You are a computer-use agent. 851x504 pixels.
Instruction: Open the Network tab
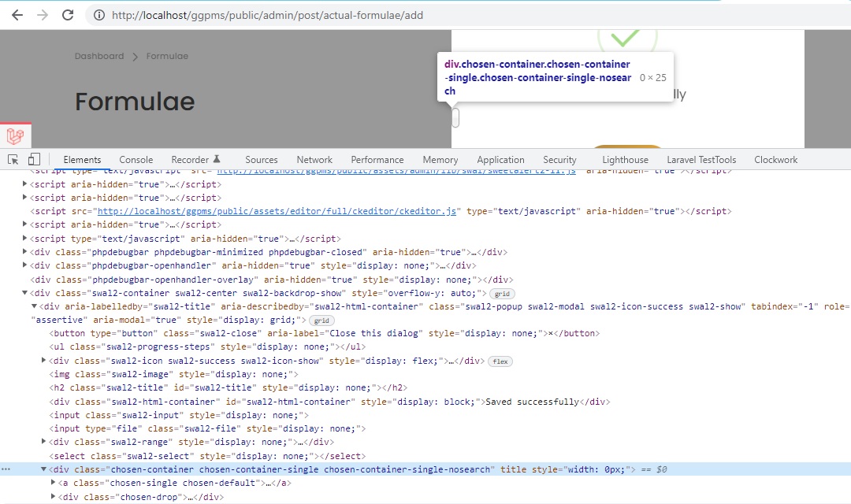pos(314,160)
